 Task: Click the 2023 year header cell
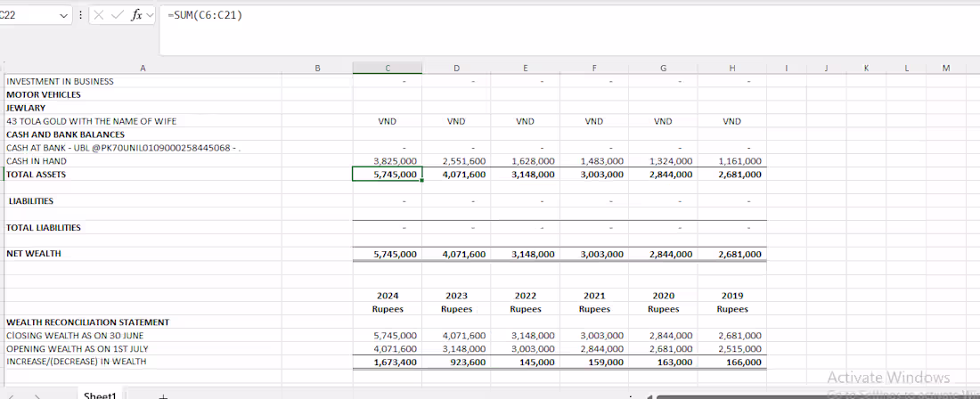[456, 296]
